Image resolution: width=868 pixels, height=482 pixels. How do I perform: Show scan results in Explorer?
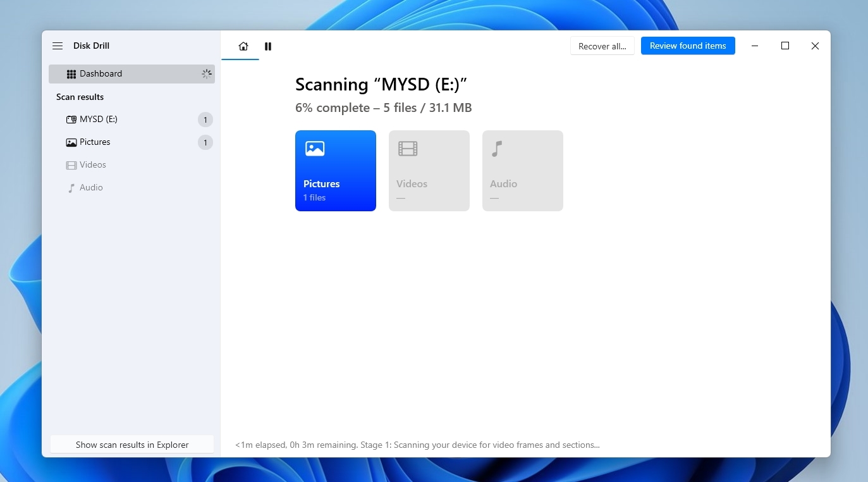click(131, 444)
